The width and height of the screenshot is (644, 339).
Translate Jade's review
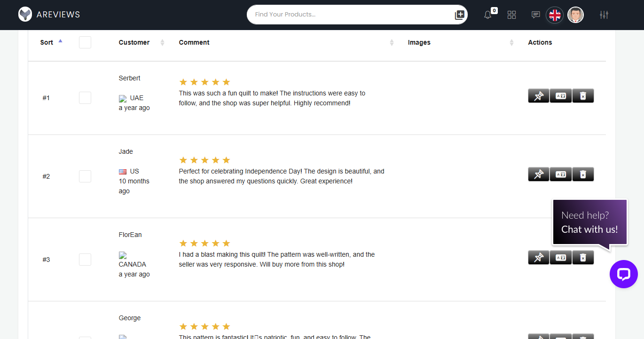(561, 174)
